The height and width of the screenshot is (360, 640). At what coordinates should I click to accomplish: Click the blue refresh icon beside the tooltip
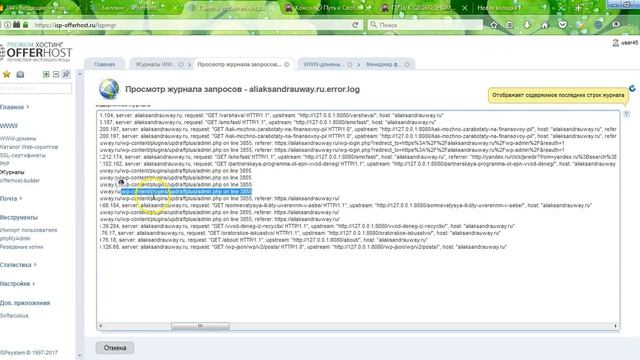(632, 88)
